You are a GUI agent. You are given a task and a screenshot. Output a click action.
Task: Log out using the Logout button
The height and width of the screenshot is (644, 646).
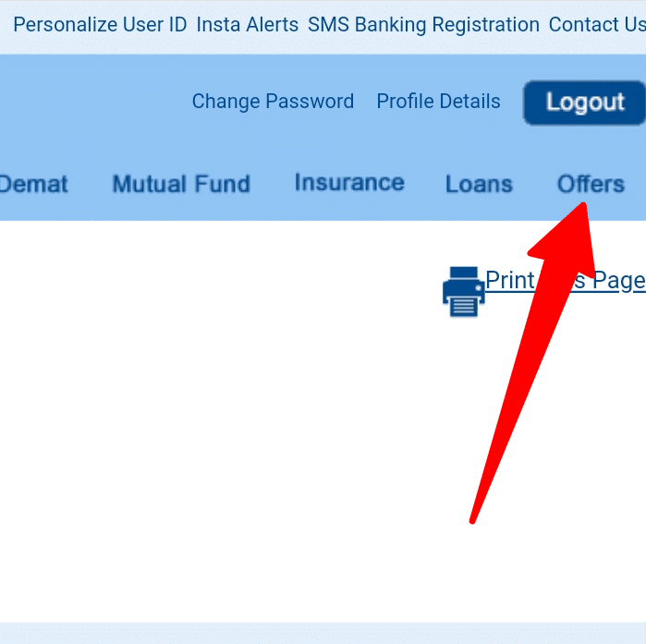[x=585, y=103]
